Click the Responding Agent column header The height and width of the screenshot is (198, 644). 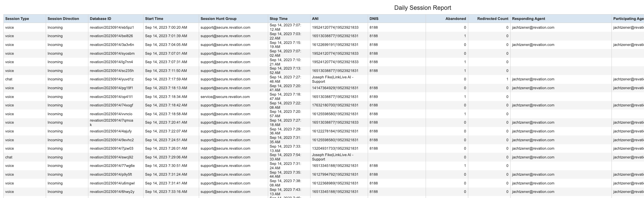tap(529, 19)
